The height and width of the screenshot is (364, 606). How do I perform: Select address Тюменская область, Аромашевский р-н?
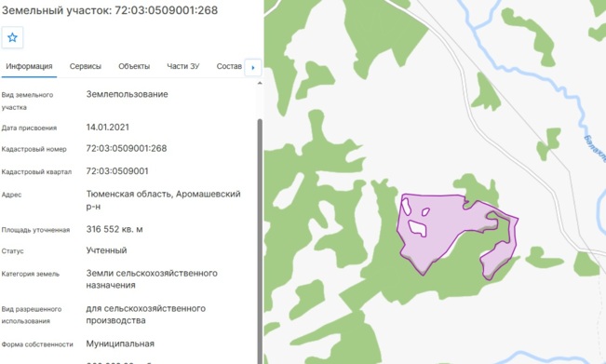(163, 200)
